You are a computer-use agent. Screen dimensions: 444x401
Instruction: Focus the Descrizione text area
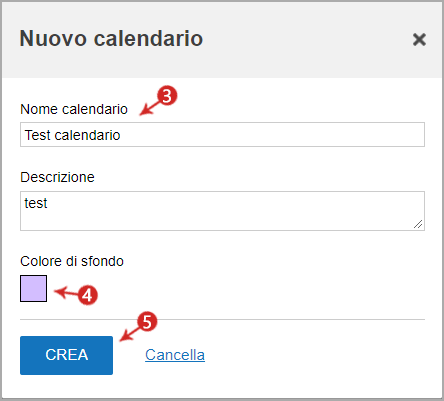[x=222, y=211]
